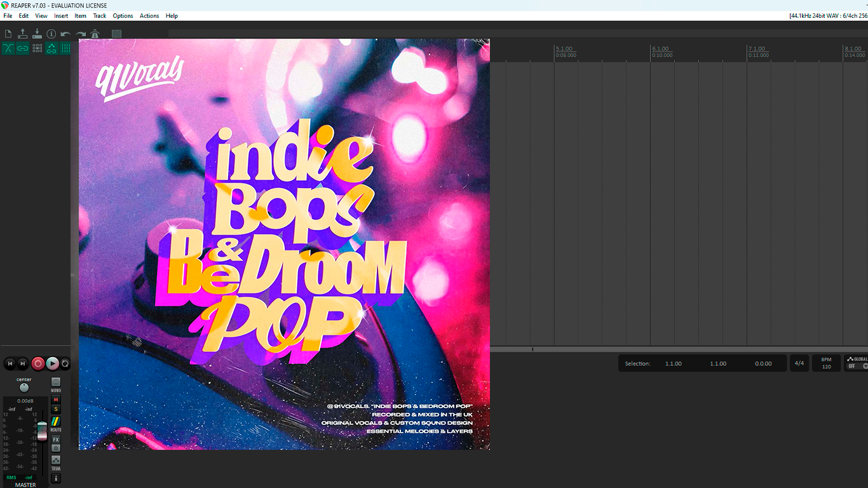Click the Open project upload-arrow icon

point(22,34)
